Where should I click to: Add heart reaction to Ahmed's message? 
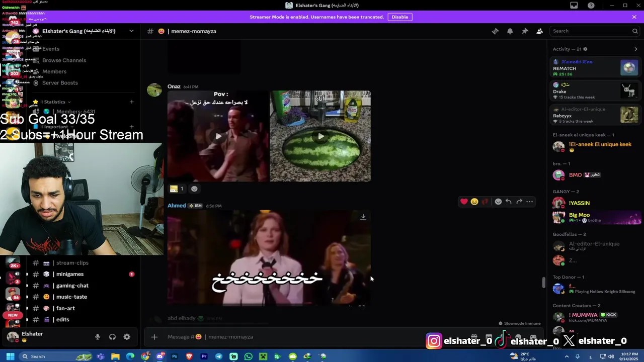pyautogui.click(x=464, y=202)
